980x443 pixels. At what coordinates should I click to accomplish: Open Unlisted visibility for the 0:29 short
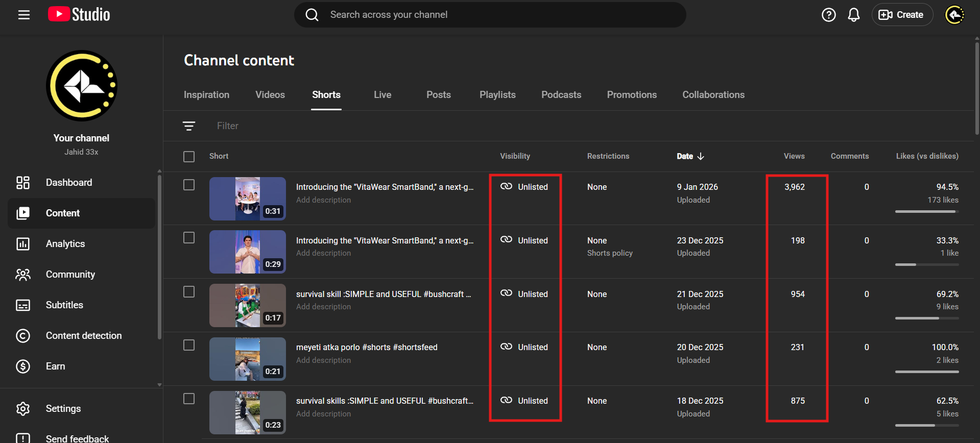tap(524, 240)
